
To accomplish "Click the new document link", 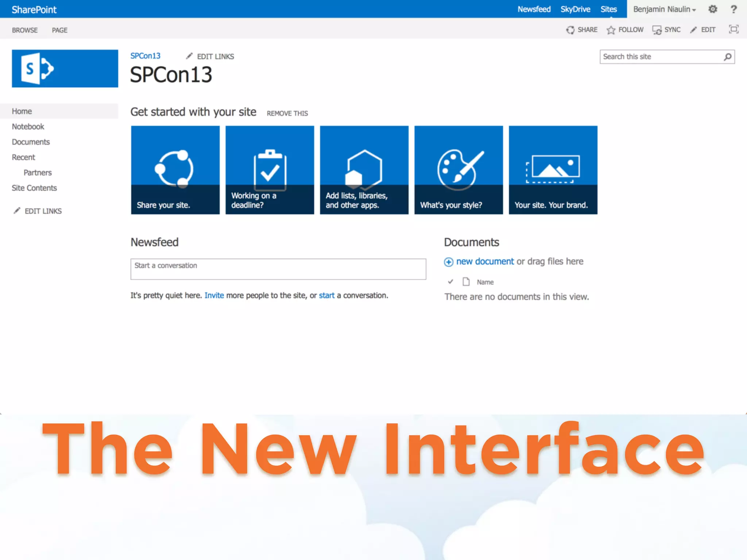I will click(x=485, y=261).
